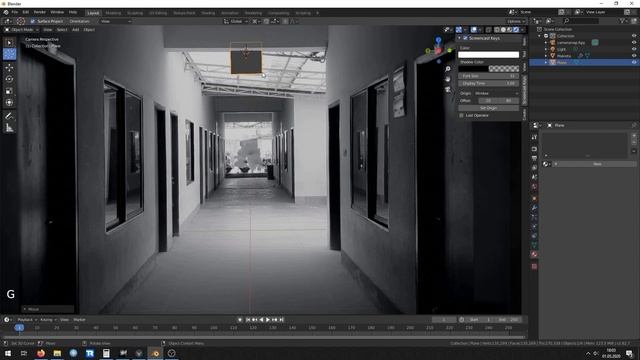Screen dimensions: 640x360
Task: Toggle X-ray mode in viewport header
Action: tap(489, 30)
